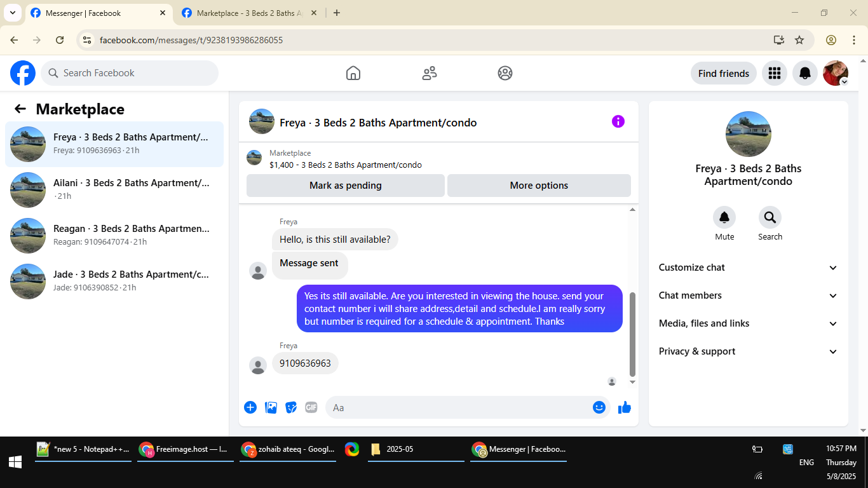Screen dimensions: 868x488
Task: Open the Reagan conversation in the list
Action: click(114, 236)
